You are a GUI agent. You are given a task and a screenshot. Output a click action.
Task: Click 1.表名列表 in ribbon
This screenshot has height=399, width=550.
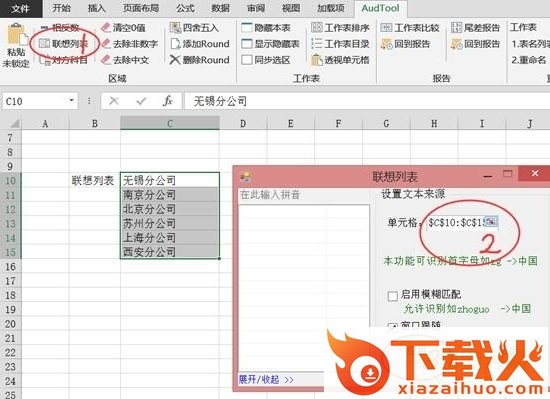[x=530, y=44]
